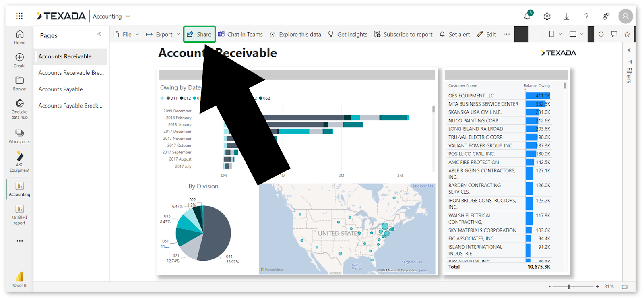The image size is (644, 300).
Task: Click the feedback people icon in header
Action: (606, 16)
